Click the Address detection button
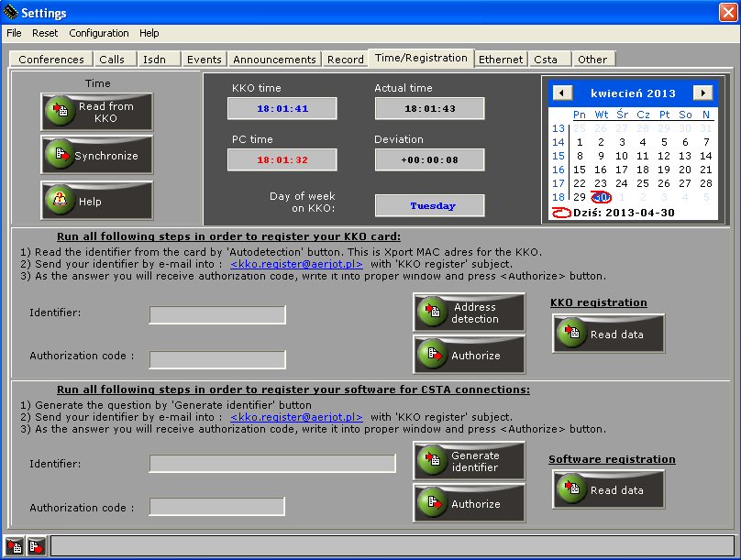 pyautogui.click(x=470, y=313)
